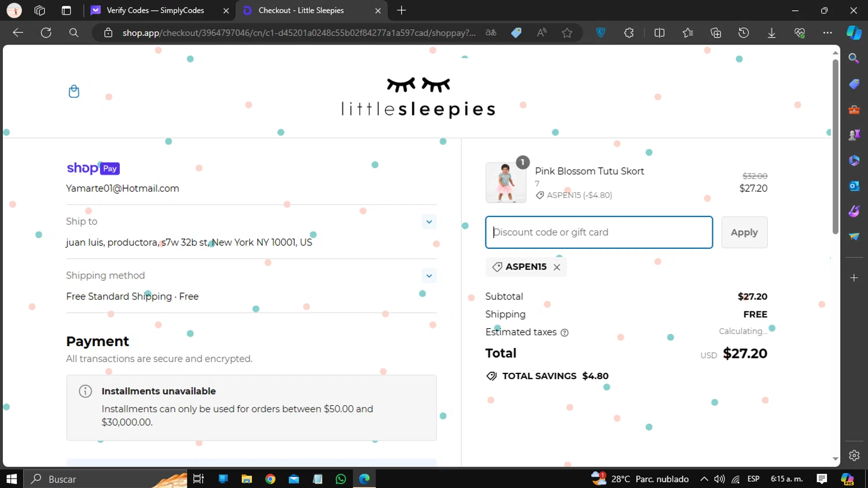Add this page to favorites star
868x488 pixels.
[567, 33]
